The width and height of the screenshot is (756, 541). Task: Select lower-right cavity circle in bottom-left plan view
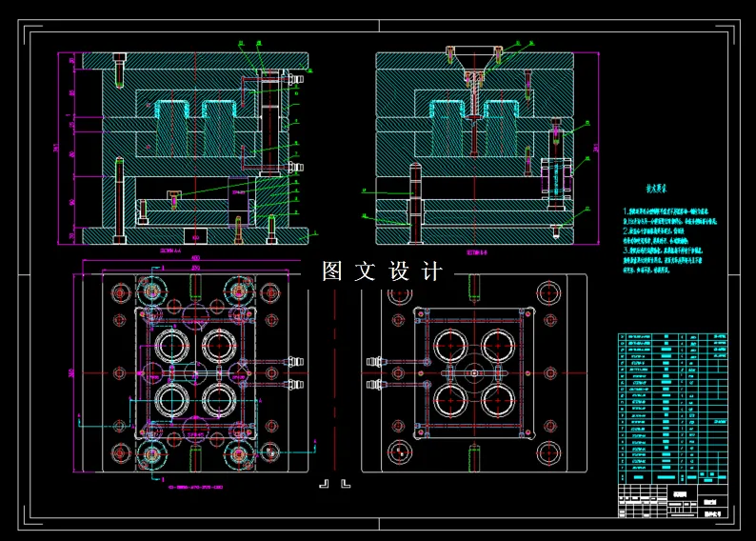click(x=219, y=400)
